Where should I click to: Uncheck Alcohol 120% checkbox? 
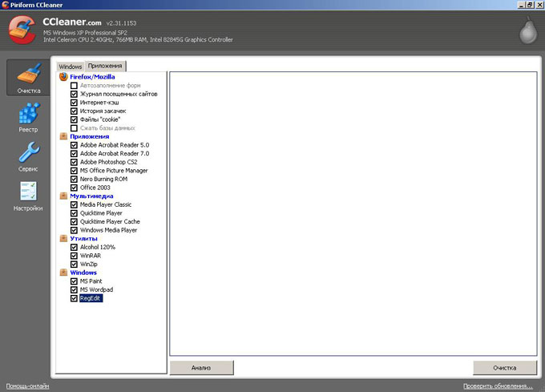click(x=74, y=247)
